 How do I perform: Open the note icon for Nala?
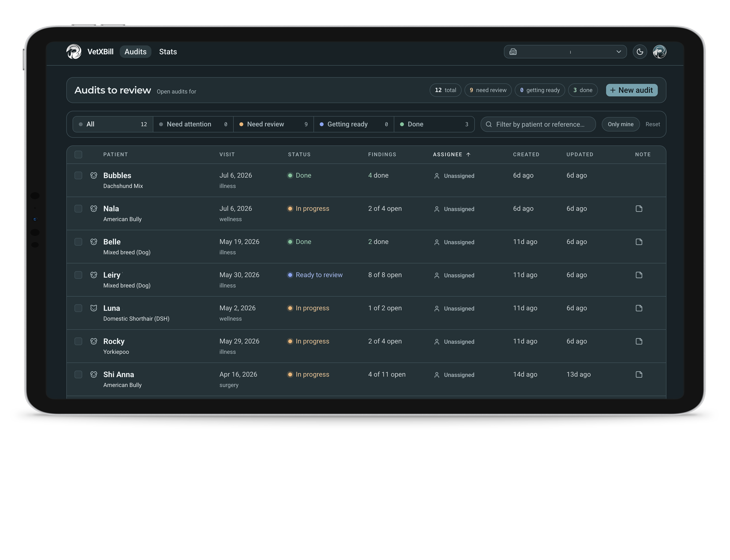click(639, 209)
